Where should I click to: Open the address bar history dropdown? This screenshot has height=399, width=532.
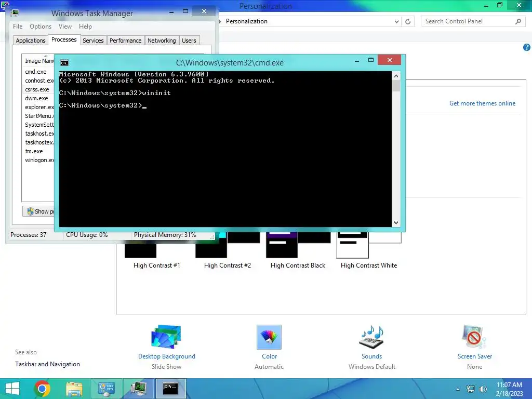click(396, 21)
